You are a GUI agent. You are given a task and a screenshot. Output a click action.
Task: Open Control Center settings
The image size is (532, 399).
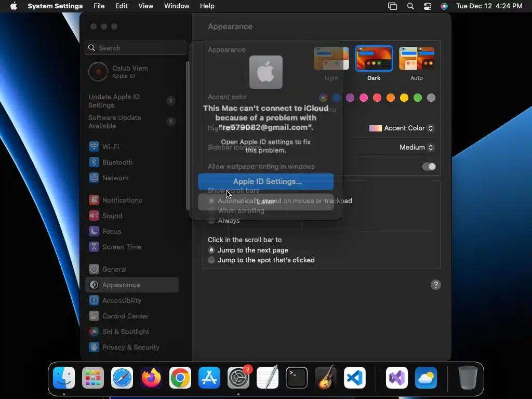point(131,316)
